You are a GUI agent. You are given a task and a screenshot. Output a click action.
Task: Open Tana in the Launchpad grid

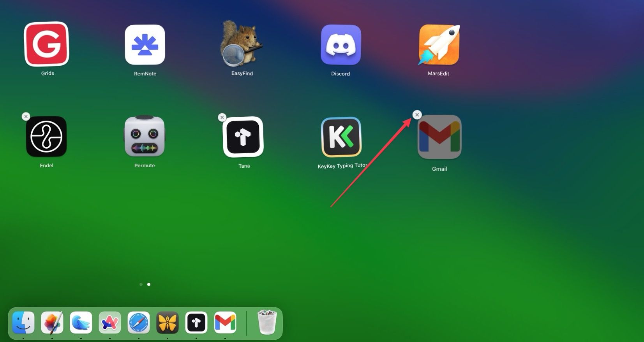coord(243,137)
